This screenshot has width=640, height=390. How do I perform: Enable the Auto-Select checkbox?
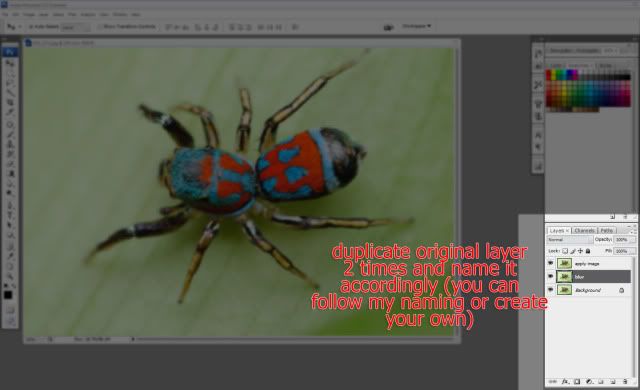click(x=31, y=27)
